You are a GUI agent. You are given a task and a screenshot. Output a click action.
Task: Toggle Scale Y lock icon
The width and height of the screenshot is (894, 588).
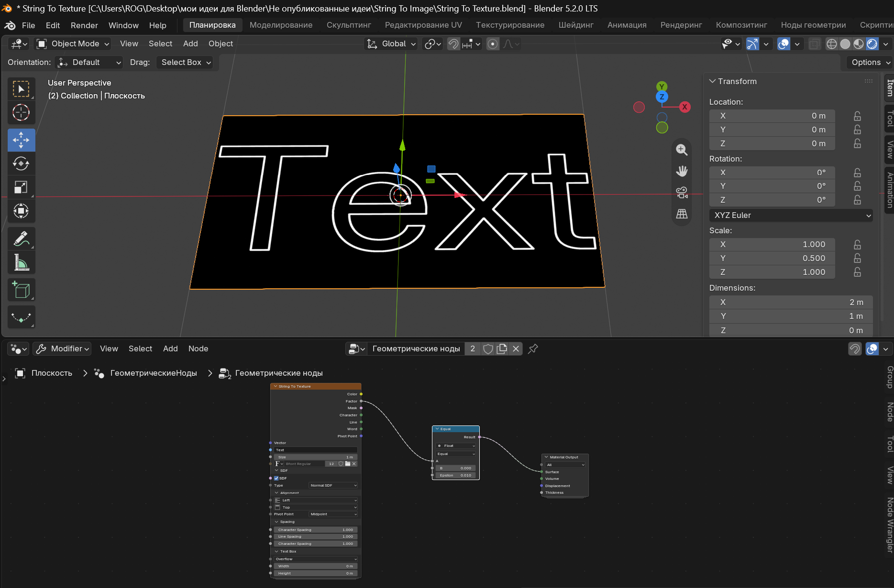[857, 258]
